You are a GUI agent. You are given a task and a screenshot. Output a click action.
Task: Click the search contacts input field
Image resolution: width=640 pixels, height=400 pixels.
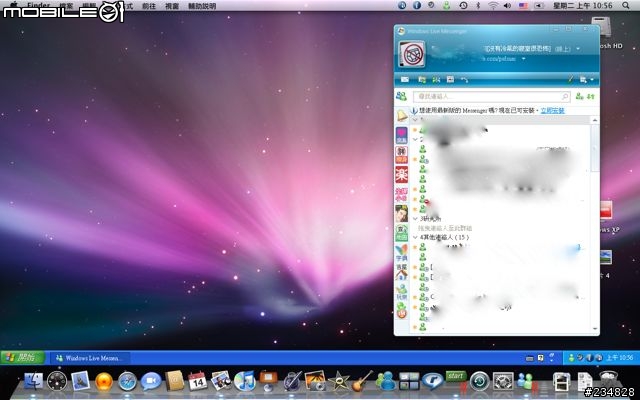[491, 97]
